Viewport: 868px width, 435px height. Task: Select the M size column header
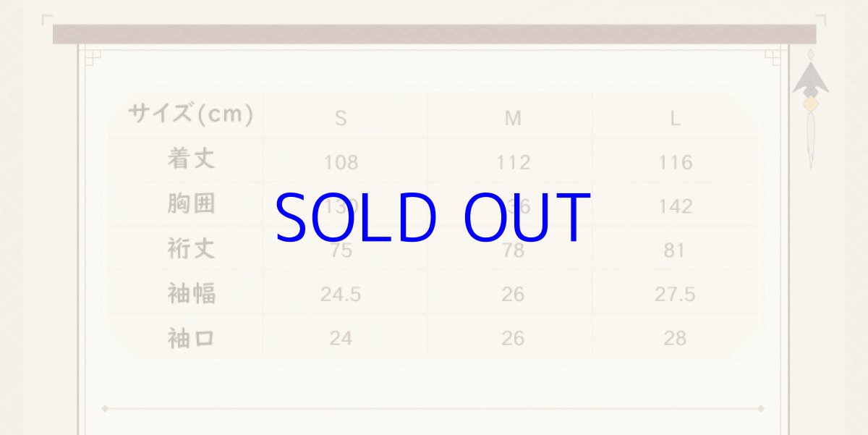[x=512, y=119]
